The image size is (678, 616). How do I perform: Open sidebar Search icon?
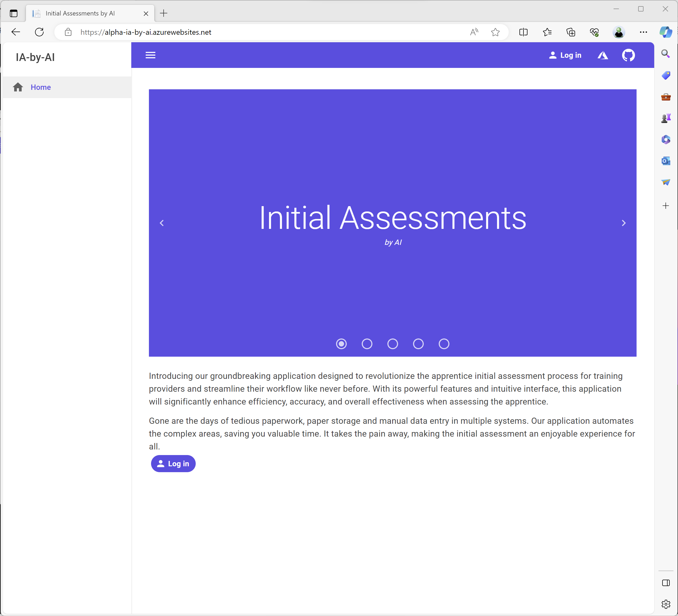665,54
